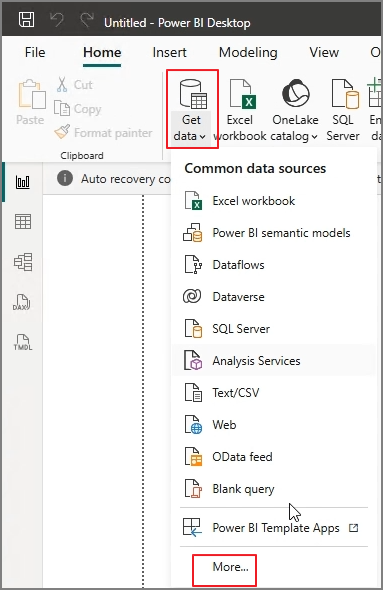
Task: Open Power BI Template Apps
Action: (x=274, y=528)
